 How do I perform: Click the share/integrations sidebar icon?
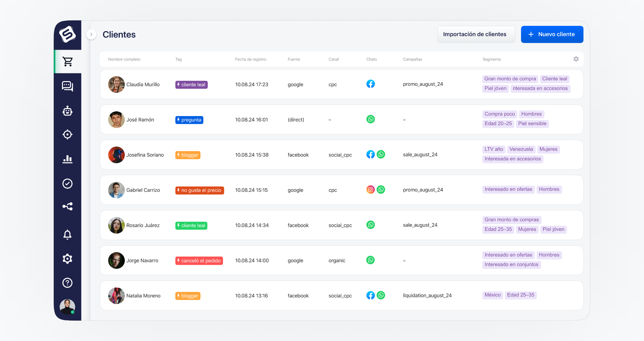click(67, 206)
